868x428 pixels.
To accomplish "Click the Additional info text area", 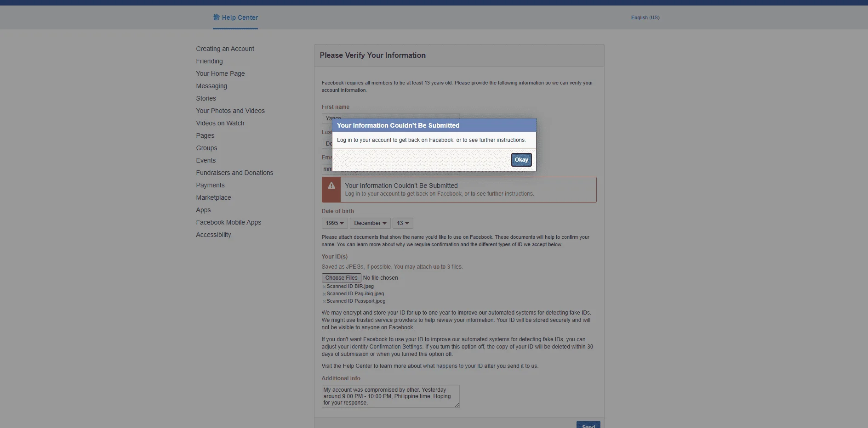I will (390, 396).
